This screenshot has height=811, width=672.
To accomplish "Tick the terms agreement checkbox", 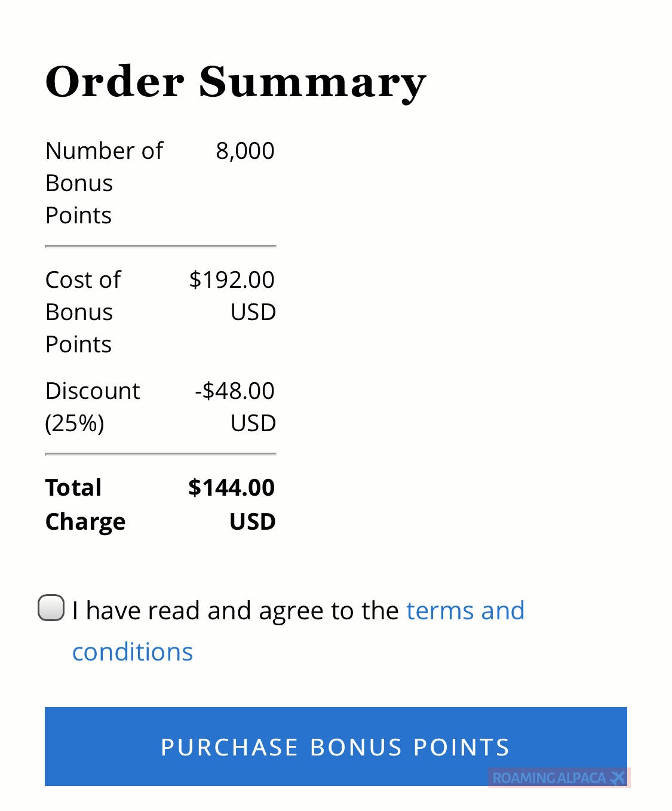I will coord(51,608).
